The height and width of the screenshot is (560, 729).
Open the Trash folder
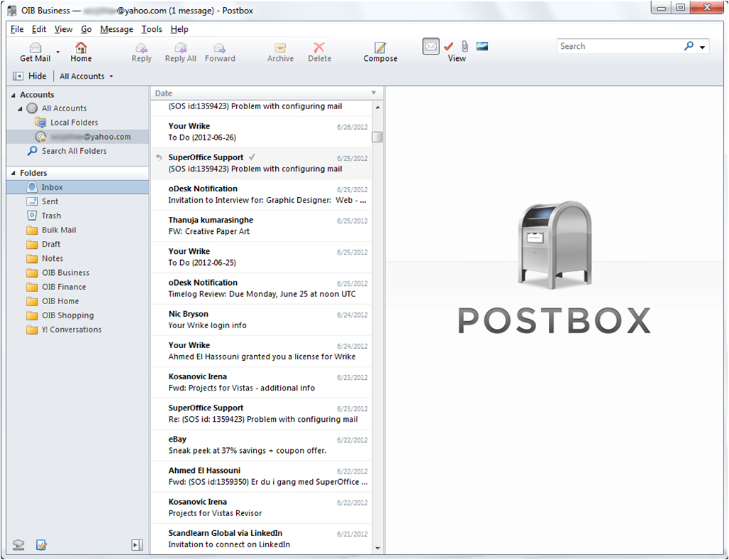tap(51, 215)
